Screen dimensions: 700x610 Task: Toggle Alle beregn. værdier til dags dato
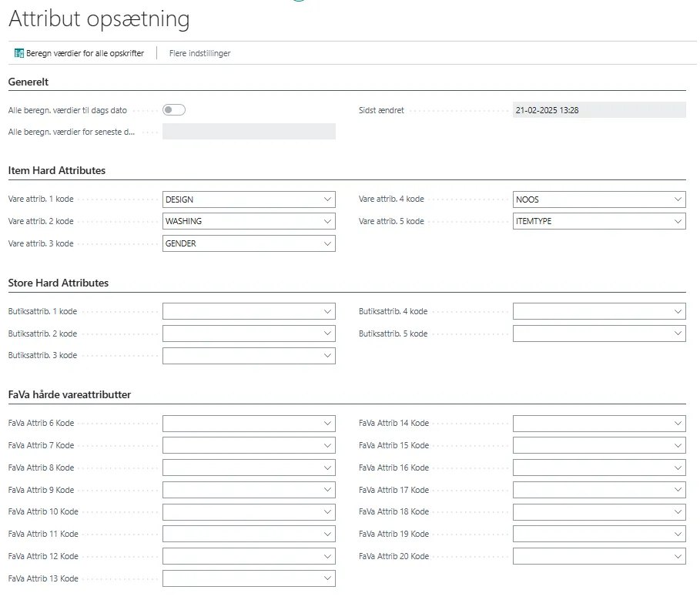(x=174, y=110)
